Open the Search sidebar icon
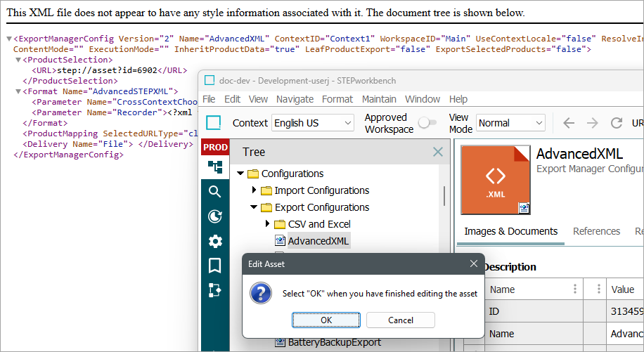The height and width of the screenshot is (352, 644). [214, 191]
